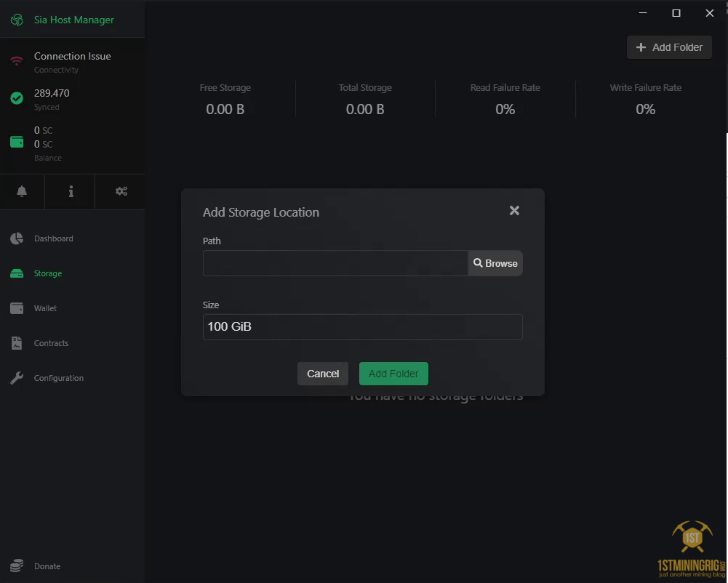Image resolution: width=728 pixels, height=583 pixels.
Task: Click the Connection Issue status text
Action: (x=73, y=56)
